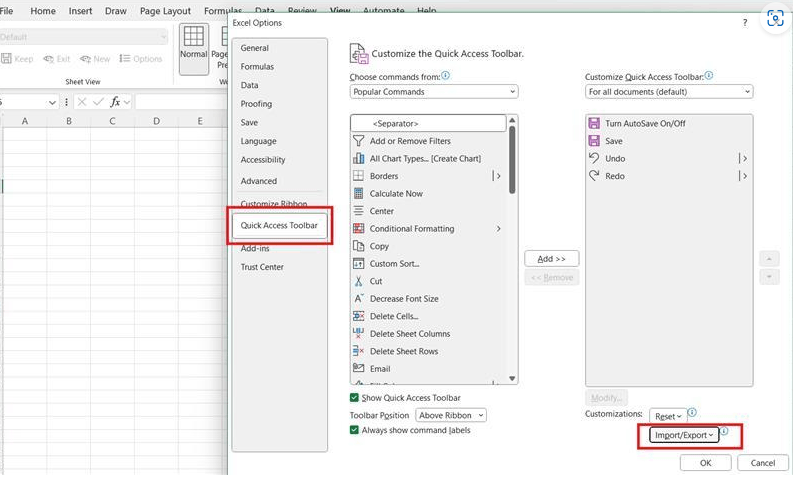This screenshot has width=793, height=477.
Task: Click the screenshot capture icon at top right
Action: (775, 18)
